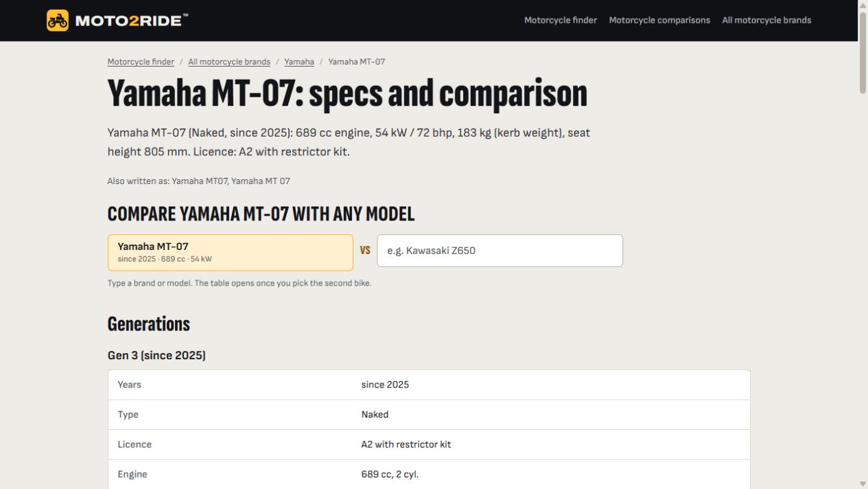Viewport: 868px width, 489px height.
Task: Click the Moto2Ride motorcycle logo icon
Action: click(x=58, y=21)
